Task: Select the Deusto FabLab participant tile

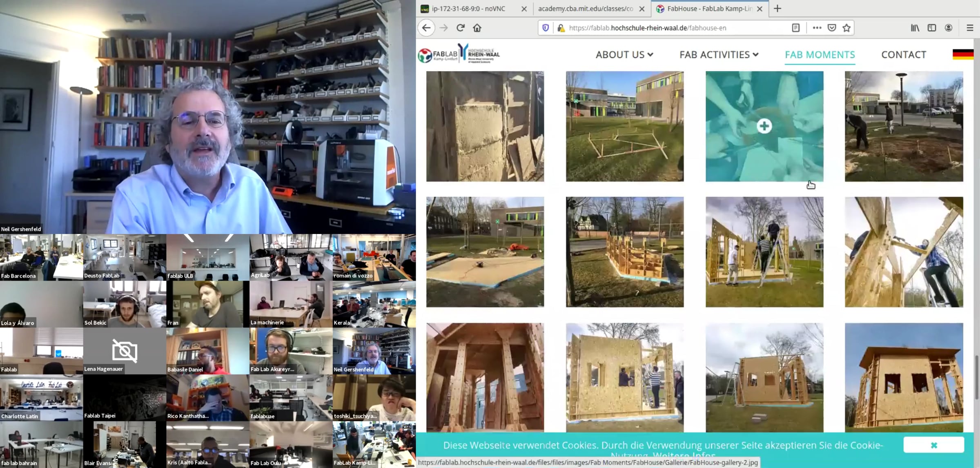Action: (125, 257)
